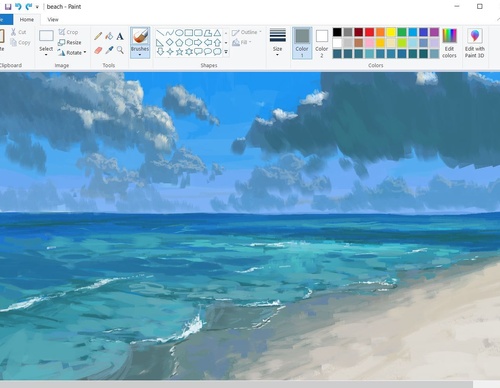Choose the Down arrow shape
Viewport: 500px width, 388px height.
[x=160, y=52]
